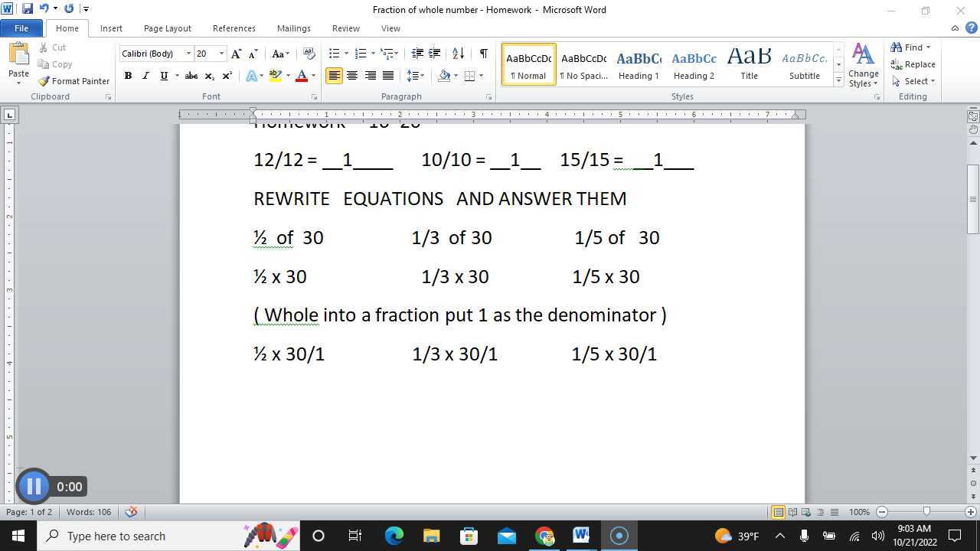Click the Sort icon in Paragraph group
Image resolution: width=980 pixels, height=551 pixels.
[x=458, y=54]
